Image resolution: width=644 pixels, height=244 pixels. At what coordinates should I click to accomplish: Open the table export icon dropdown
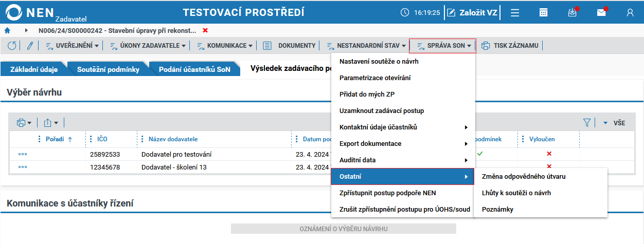tap(50, 123)
